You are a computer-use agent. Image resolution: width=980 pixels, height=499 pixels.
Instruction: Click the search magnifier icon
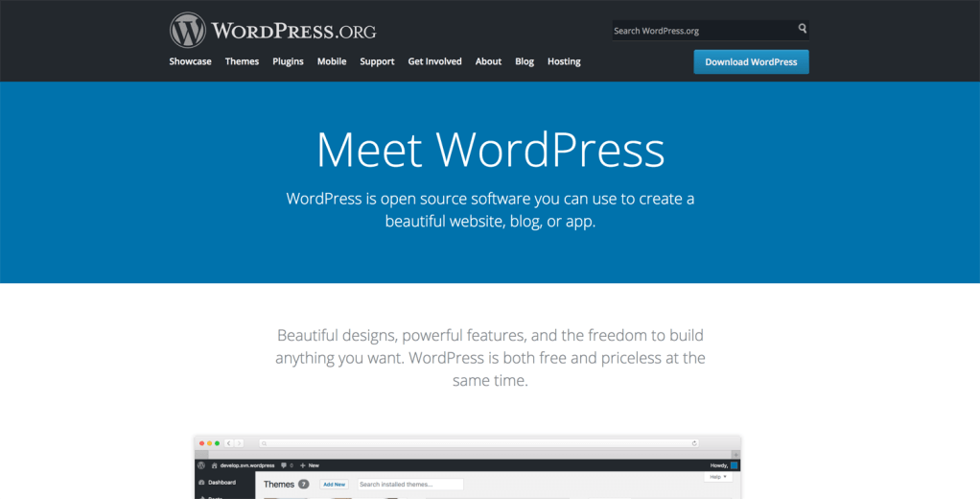point(803,30)
